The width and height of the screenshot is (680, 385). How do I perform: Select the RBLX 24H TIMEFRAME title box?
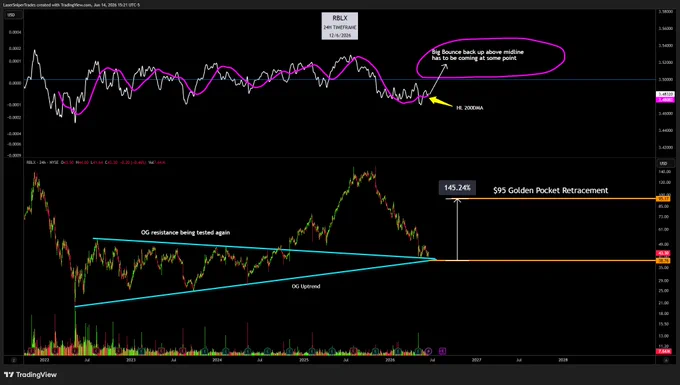(x=340, y=26)
